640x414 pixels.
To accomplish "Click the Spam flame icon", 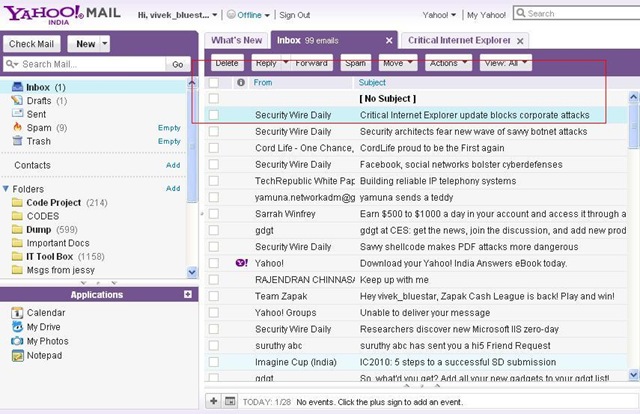I will (x=17, y=127).
